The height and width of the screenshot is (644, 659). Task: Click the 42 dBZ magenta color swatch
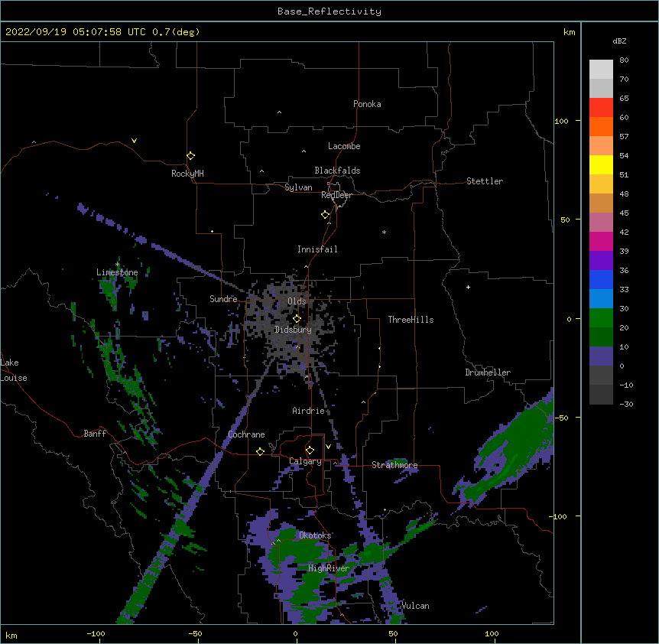pyautogui.click(x=601, y=241)
